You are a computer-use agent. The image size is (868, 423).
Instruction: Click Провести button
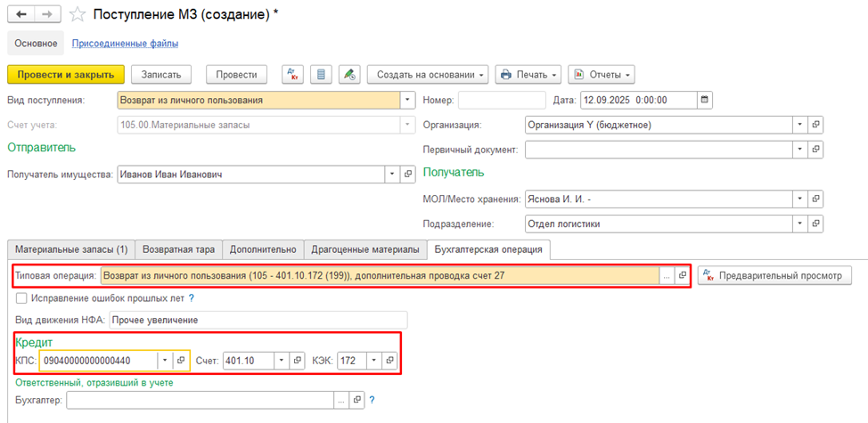pyautogui.click(x=236, y=74)
